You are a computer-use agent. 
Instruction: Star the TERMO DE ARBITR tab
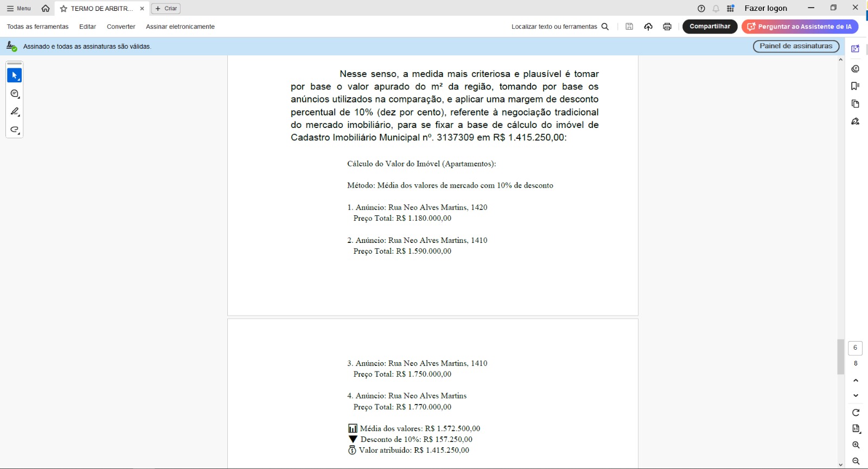[x=63, y=9]
